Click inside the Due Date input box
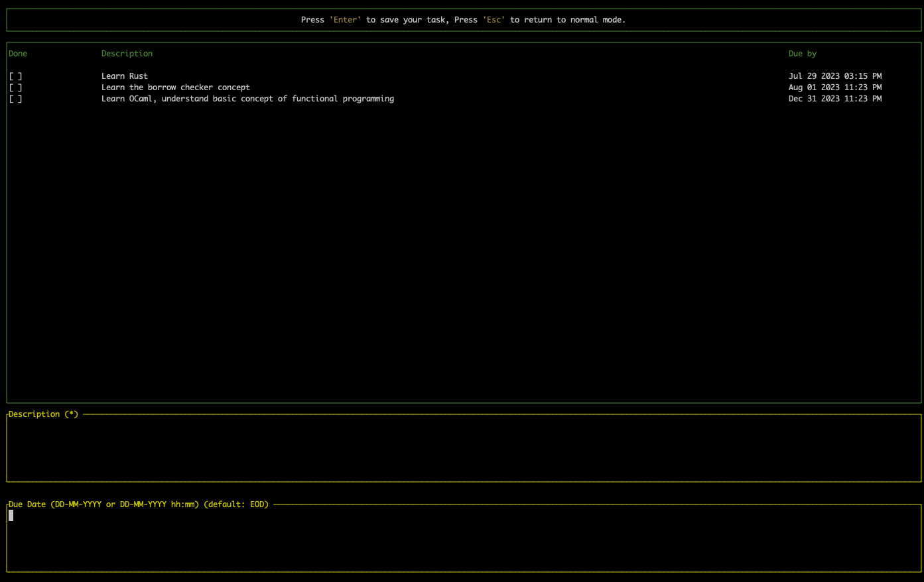The height and width of the screenshot is (582, 924). point(463,541)
